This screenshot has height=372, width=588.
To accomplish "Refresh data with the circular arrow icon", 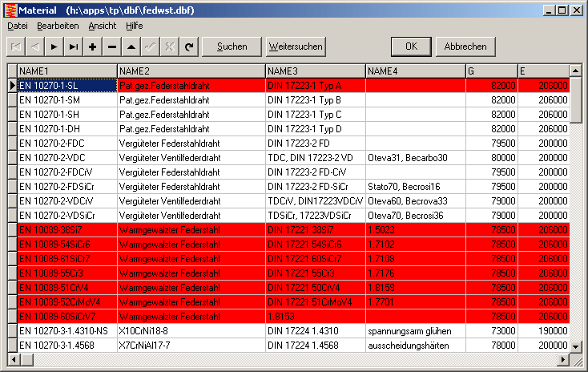I will 189,46.
